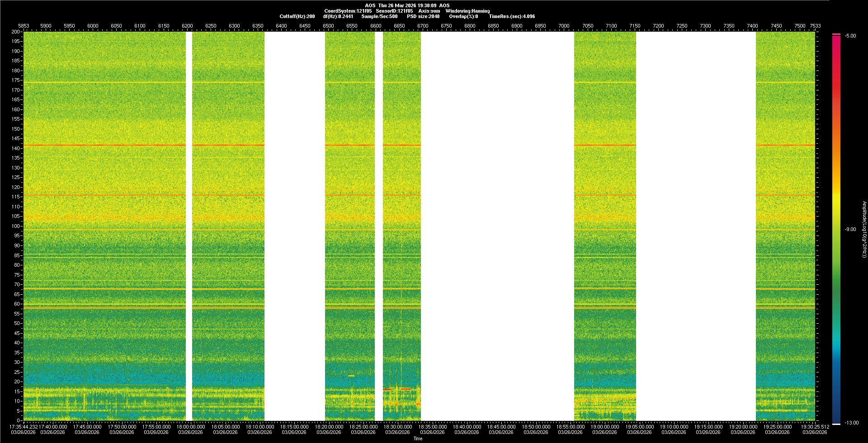Click the -9.00 colorbar midpoint label
The height and width of the screenshot is (443, 868).
pyautogui.click(x=850, y=230)
